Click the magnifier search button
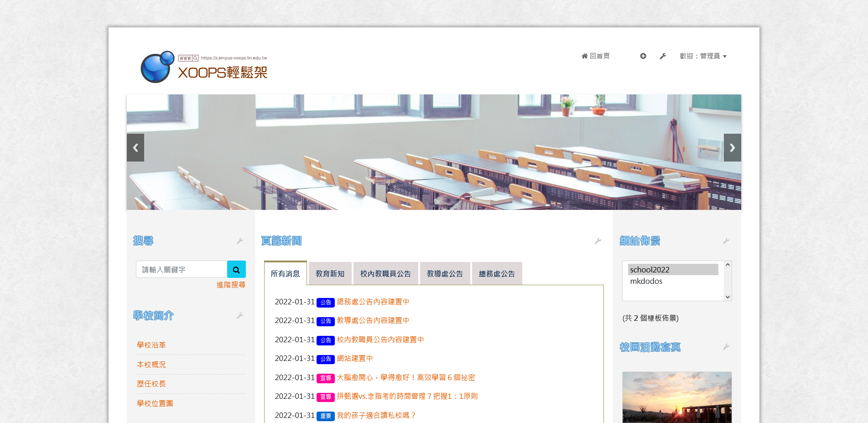Image resolution: width=868 pixels, height=423 pixels. 236,270
